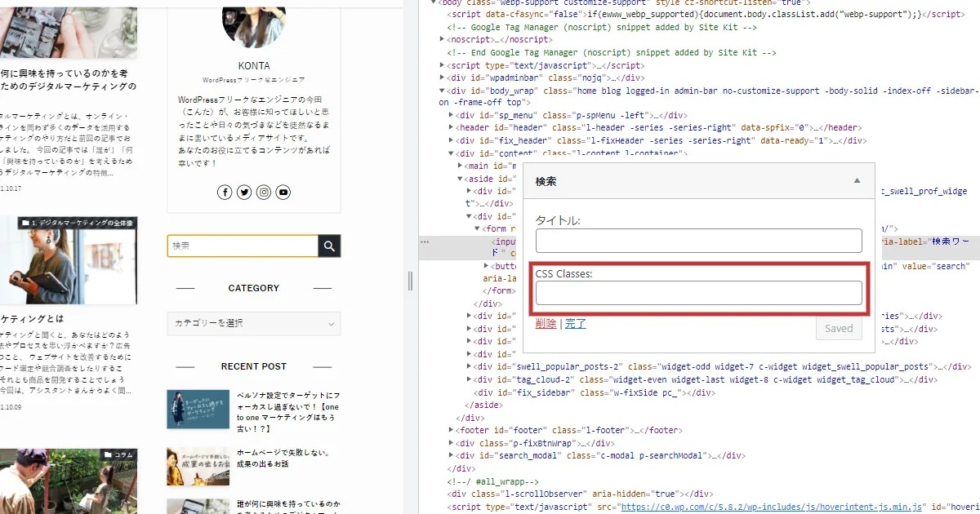The width and height of the screenshot is (980, 514).
Task: Select the #all_wrapp comment line
Action: pos(492,481)
